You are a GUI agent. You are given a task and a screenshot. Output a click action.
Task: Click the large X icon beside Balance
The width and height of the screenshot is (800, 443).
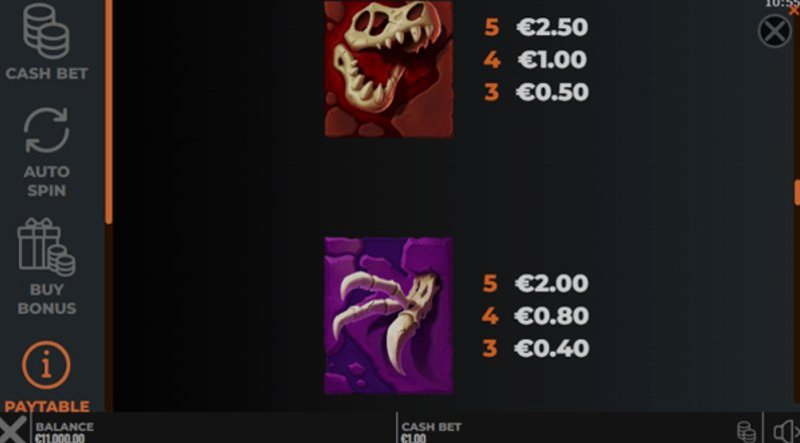pyautogui.click(x=12, y=429)
